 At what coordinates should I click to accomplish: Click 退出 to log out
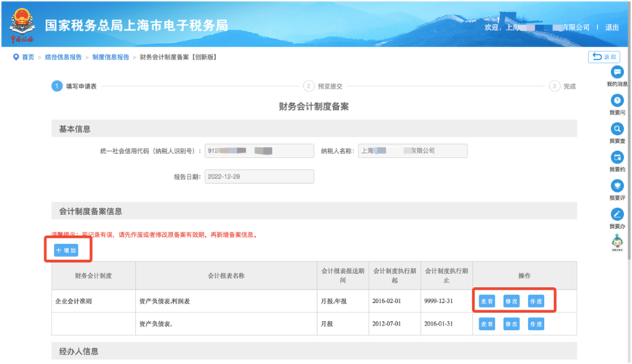pyautogui.click(x=612, y=27)
